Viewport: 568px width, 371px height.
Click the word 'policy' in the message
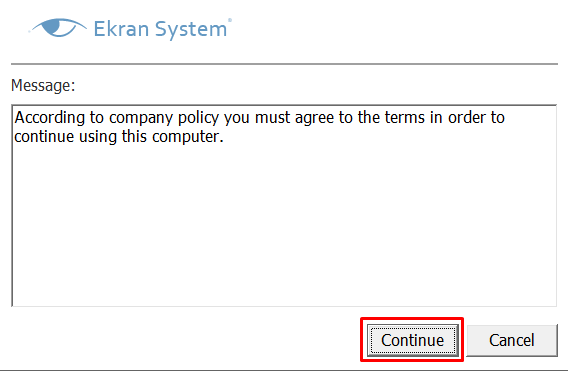coord(199,117)
